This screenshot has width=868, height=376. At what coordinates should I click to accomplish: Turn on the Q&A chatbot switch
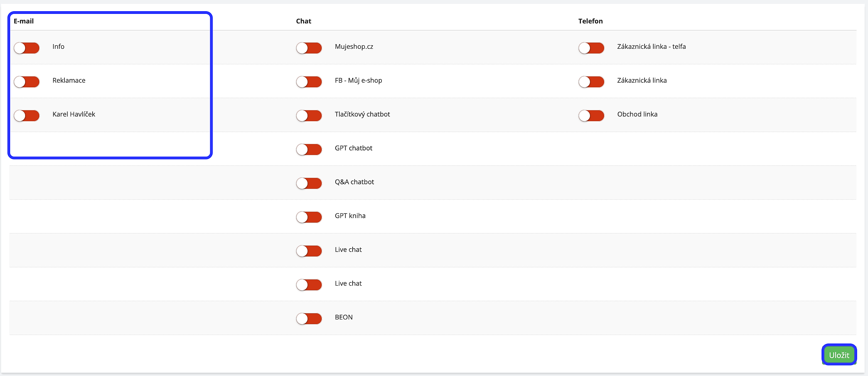tap(309, 183)
